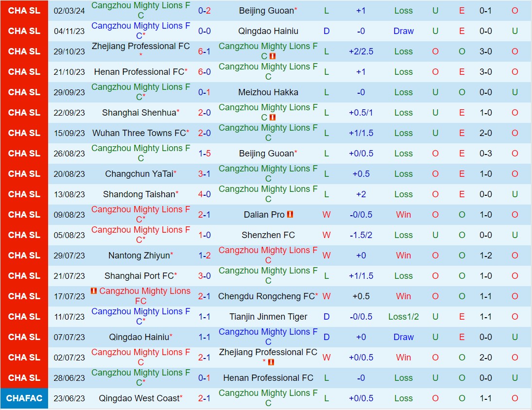Open Henan Professional FC in 28/06/23 match

pos(268,378)
